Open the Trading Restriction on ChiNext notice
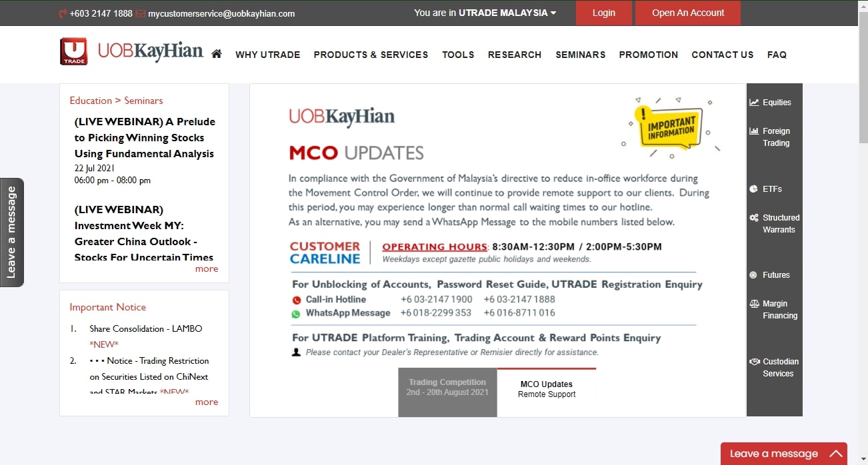 (149, 376)
